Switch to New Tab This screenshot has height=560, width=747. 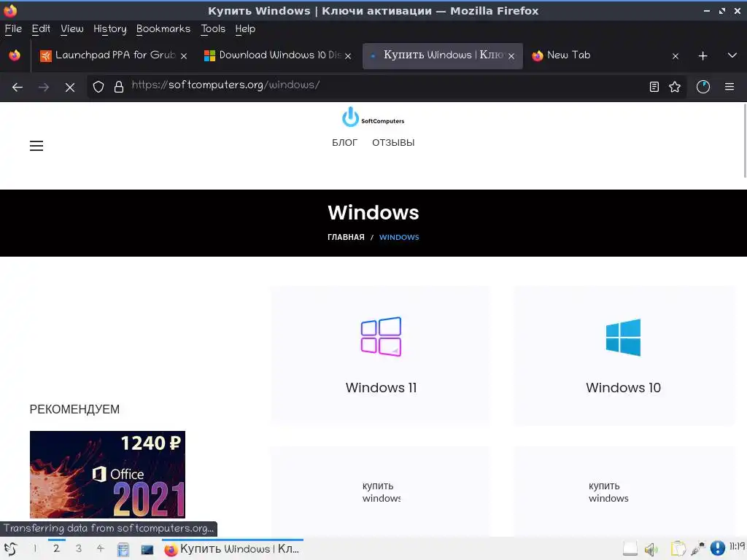[600, 55]
